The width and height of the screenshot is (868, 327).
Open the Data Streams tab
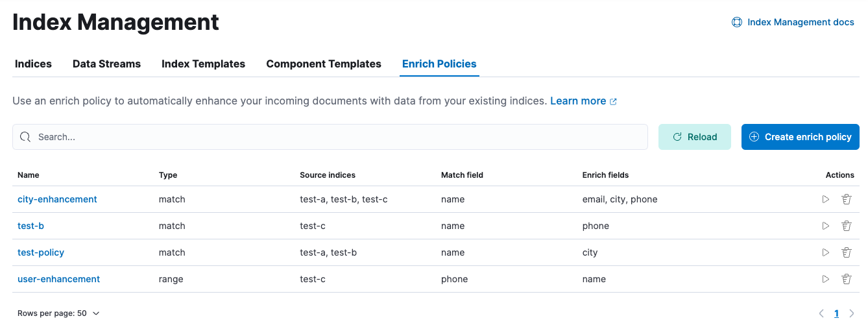[x=106, y=64]
